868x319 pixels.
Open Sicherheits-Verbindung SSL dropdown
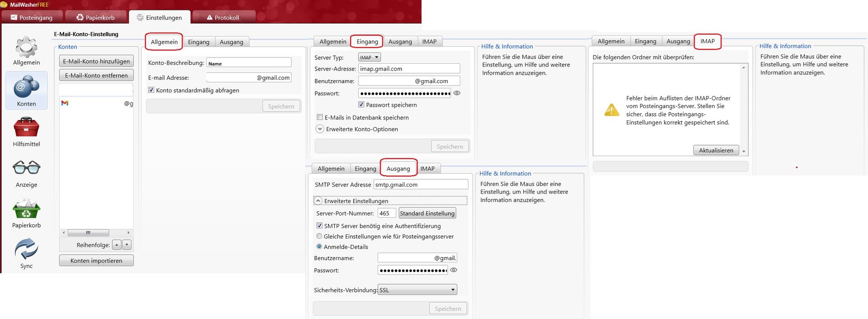pyautogui.click(x=417, y=290)
